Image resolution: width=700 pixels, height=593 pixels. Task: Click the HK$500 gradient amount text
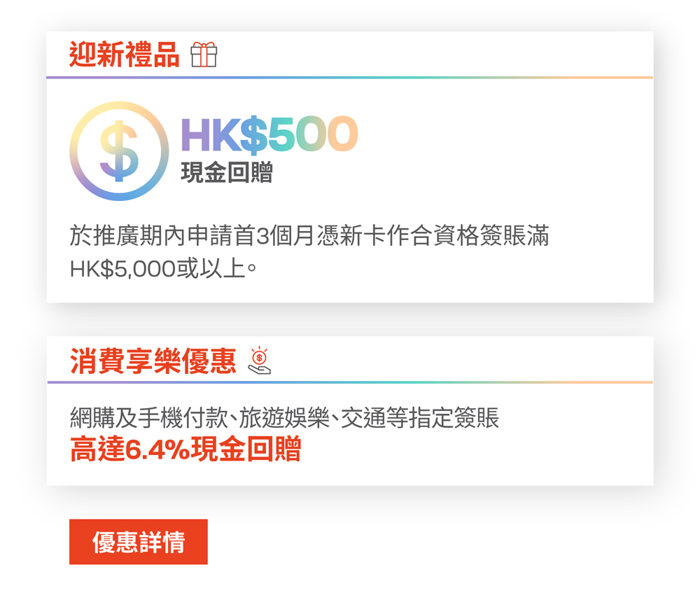point(269,134)
